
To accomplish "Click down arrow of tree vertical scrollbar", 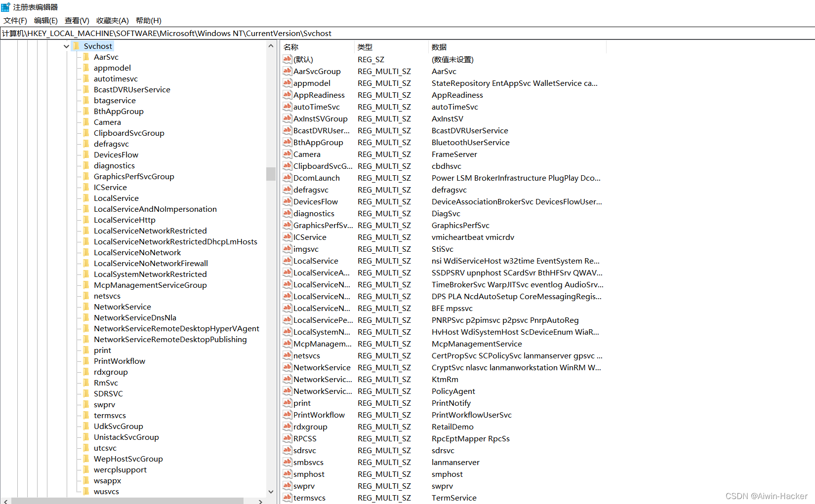I will pos(271,492).
